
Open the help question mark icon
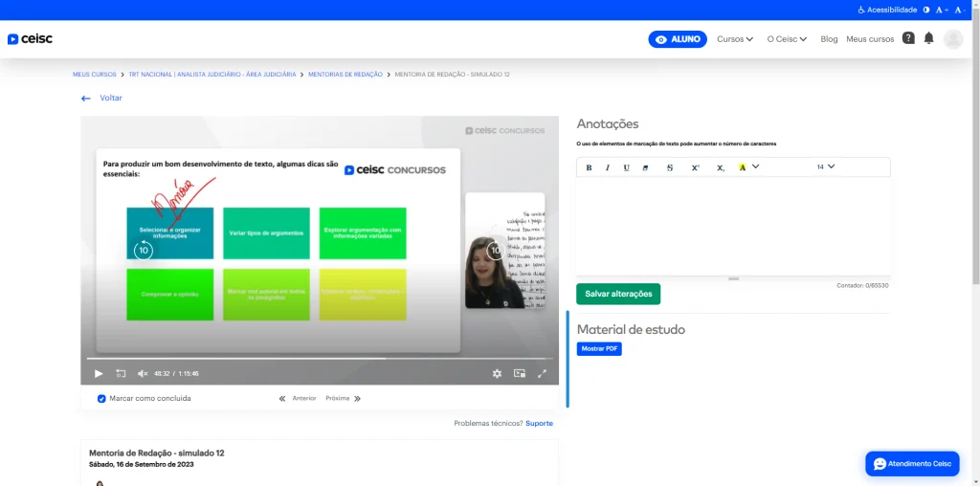tap(909, 38)
